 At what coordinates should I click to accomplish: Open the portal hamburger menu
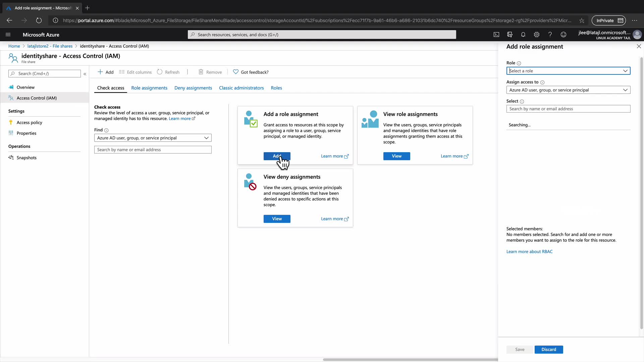click(x=8, y=35)
